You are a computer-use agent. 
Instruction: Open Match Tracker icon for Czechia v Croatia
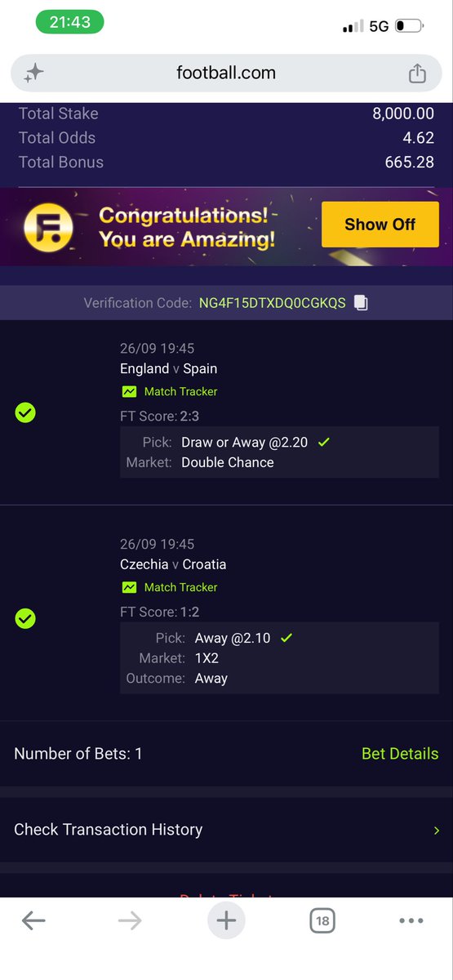point(129,587)
